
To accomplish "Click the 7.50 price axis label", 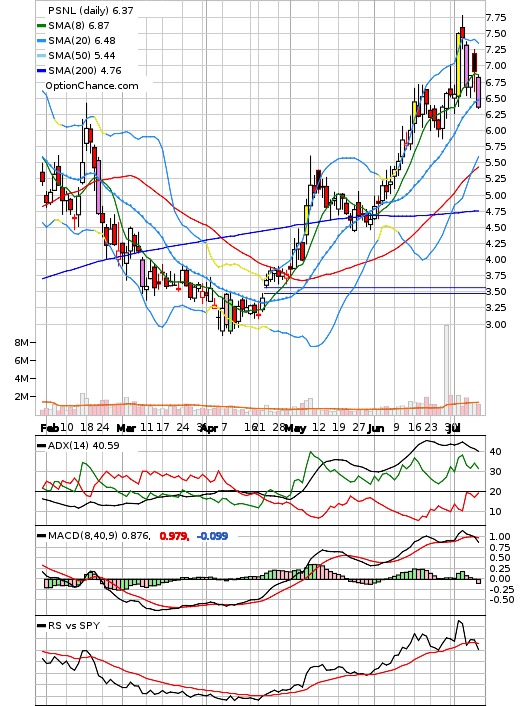I will (x=495, y=34).
